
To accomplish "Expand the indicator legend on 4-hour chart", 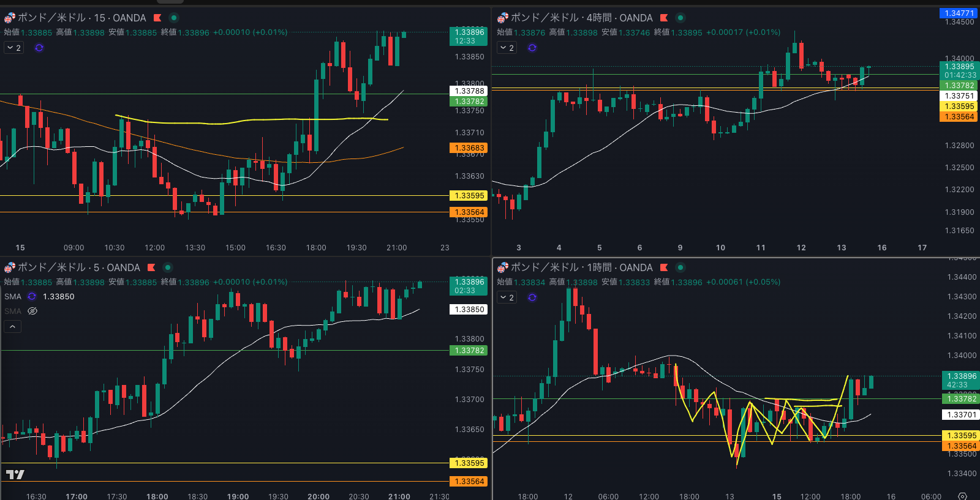I will pyautogui.click(x=507, y=48).
